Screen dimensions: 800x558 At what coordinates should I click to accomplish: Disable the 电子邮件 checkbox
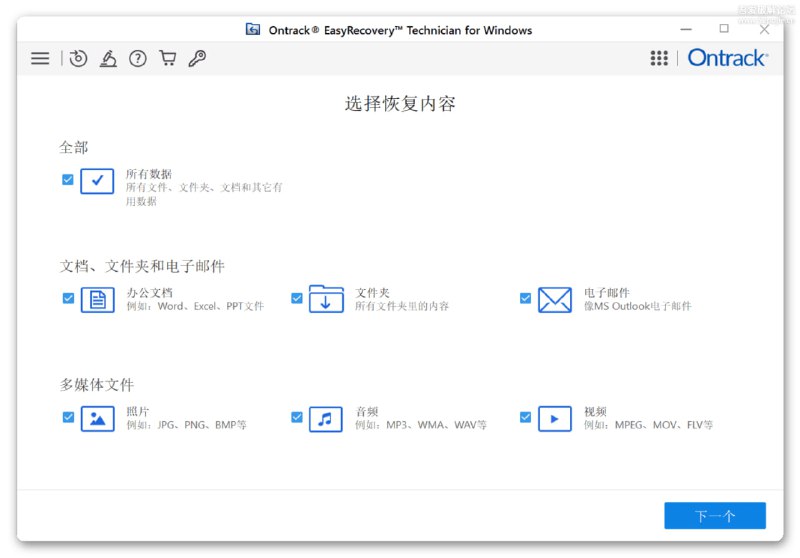[525, 298]
